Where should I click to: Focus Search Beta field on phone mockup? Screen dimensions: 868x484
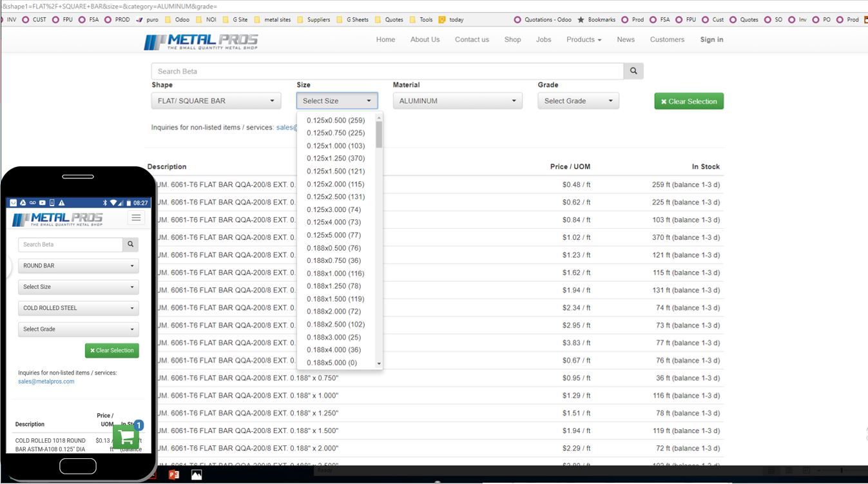click(x=70, y=244)
